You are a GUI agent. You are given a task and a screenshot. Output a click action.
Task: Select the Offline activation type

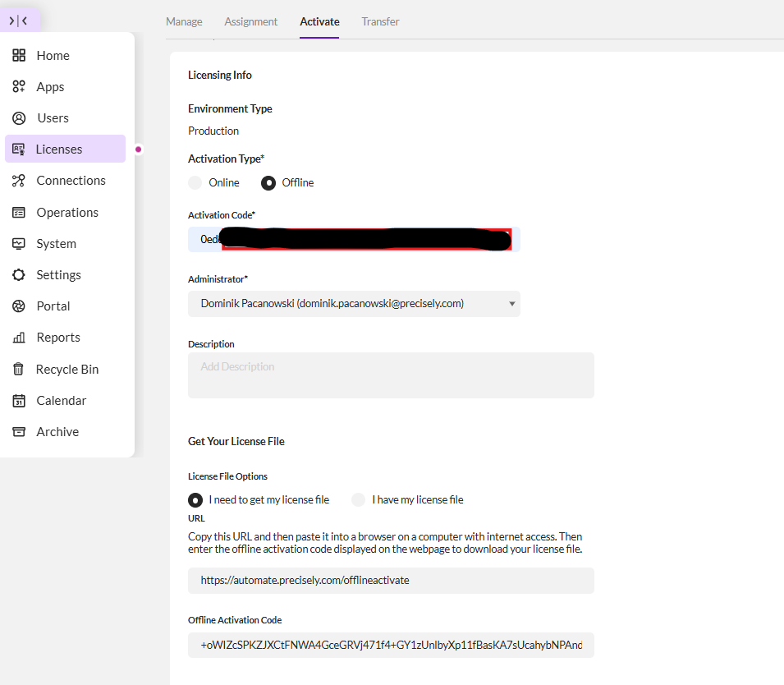click(x=268, y=183)
